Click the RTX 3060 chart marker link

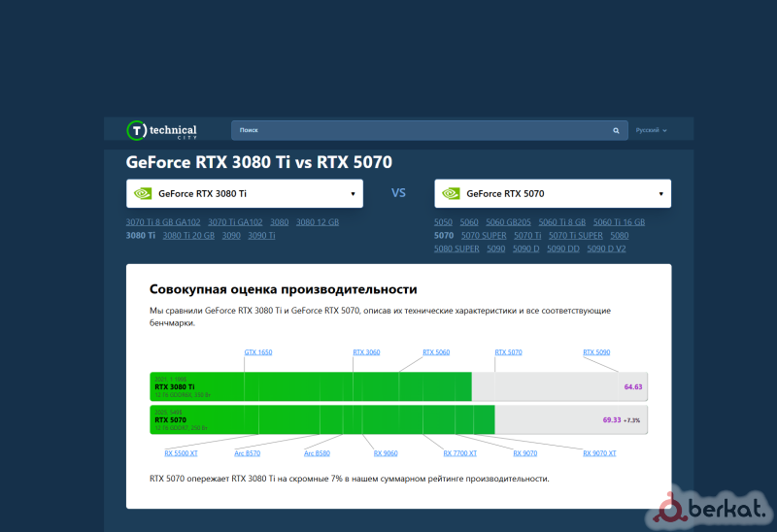coord(367,352)
